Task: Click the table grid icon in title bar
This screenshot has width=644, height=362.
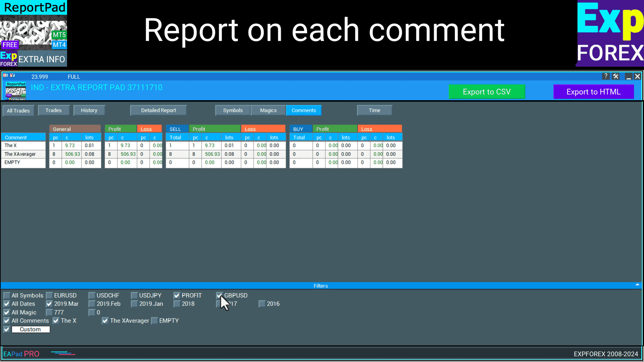Action: (x=6, y=75)
